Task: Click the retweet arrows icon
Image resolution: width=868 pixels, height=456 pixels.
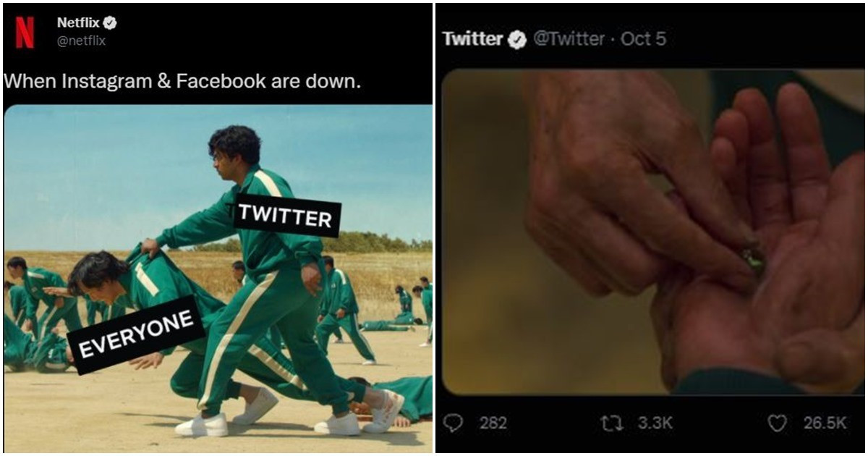Action: 613,424
